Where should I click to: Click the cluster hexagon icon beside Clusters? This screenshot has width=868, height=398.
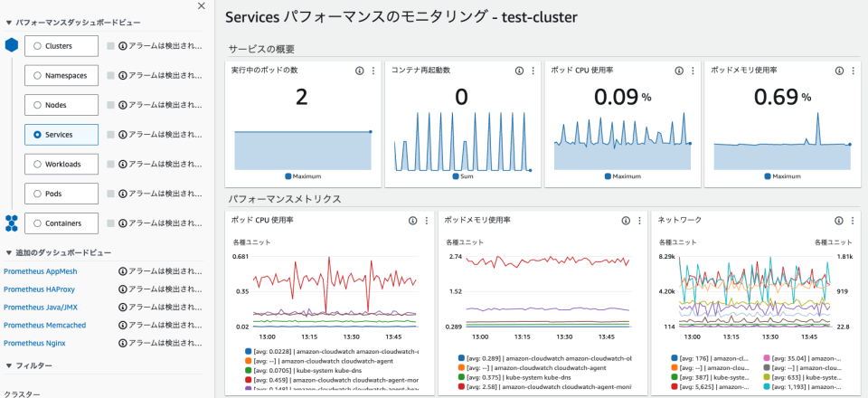(x=12, y=46)
